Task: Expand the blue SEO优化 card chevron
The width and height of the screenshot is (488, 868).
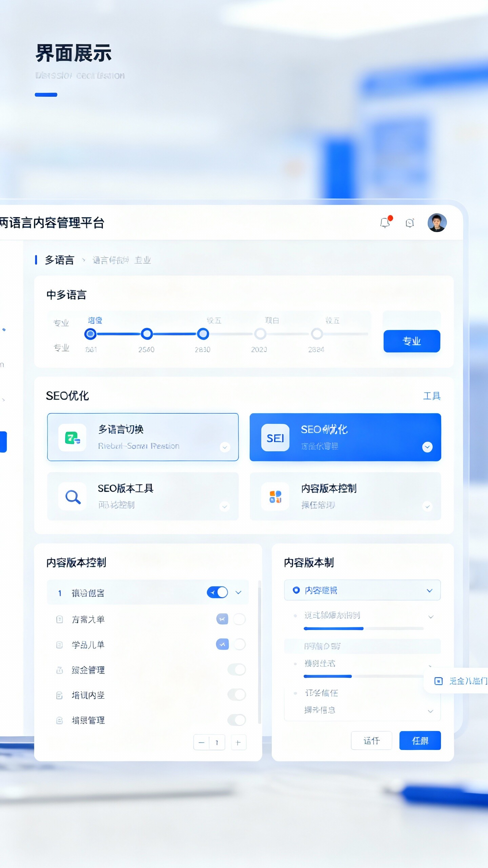Action: coord(427,447)
